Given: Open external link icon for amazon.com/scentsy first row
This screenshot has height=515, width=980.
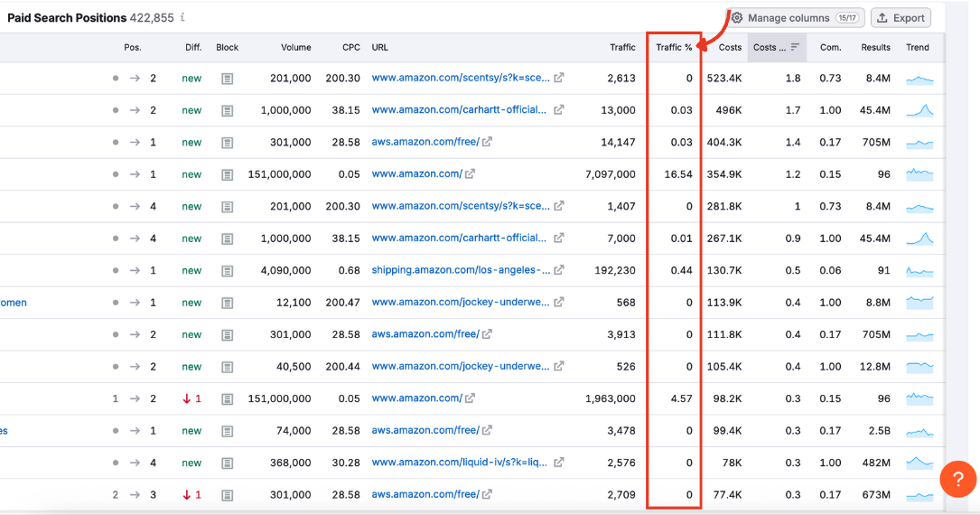Looking at the screenshot, I should tap(559, 79).
